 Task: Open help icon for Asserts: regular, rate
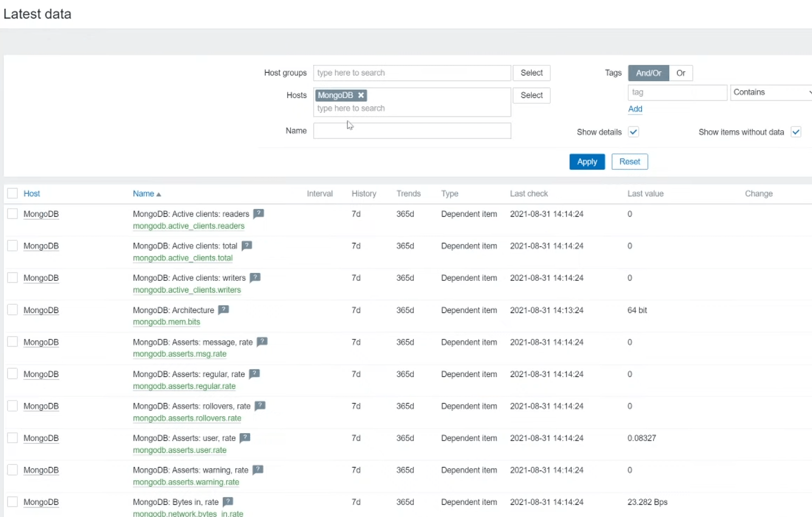(x=255, y=374)
